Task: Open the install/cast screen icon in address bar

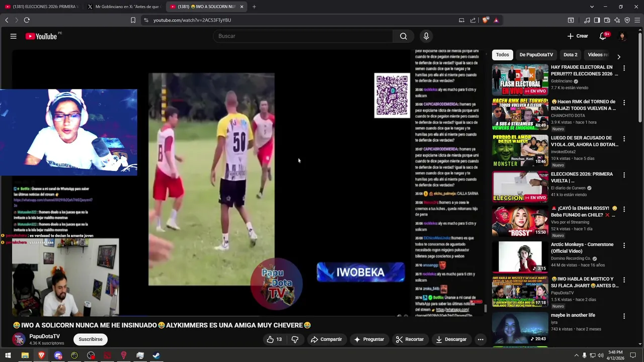Action: pyautogui.click(x=461, y=20)
